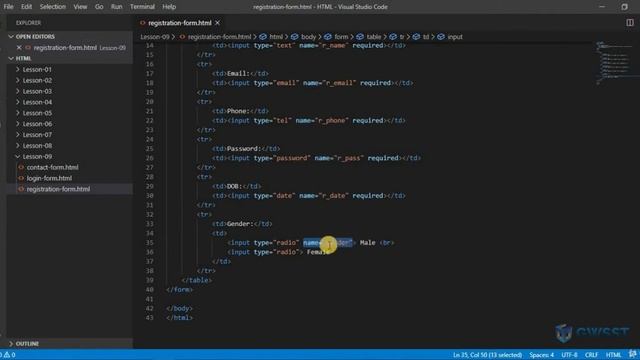Click the closing </body> tag on line 42
The width and height of the screenshot is (640, 360).
180,309
